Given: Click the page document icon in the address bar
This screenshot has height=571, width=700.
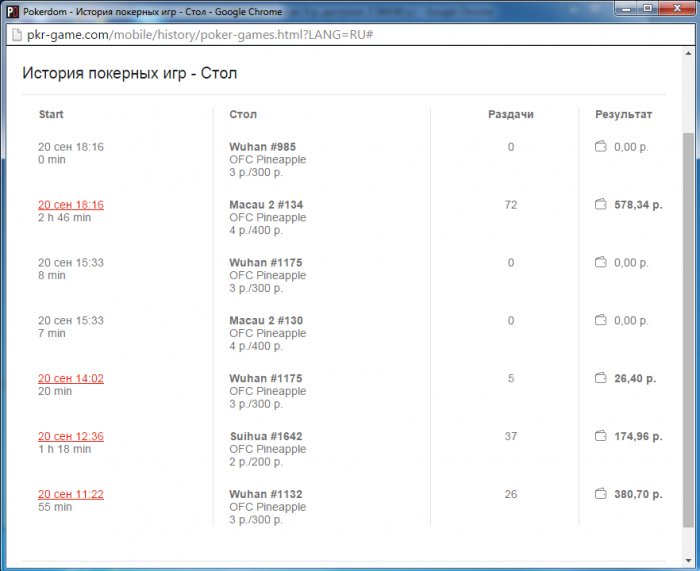Looking at the screenshot, I should [17, 35].
